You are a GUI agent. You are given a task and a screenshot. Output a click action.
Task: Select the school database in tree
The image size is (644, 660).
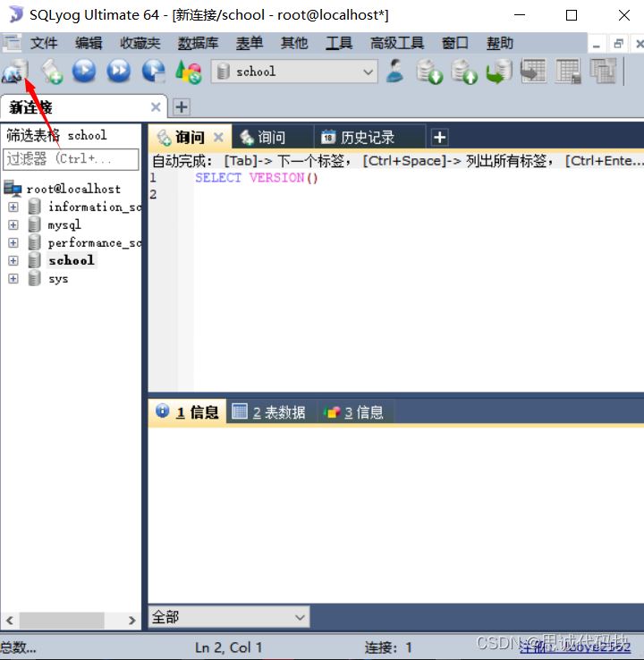(72, 260)
